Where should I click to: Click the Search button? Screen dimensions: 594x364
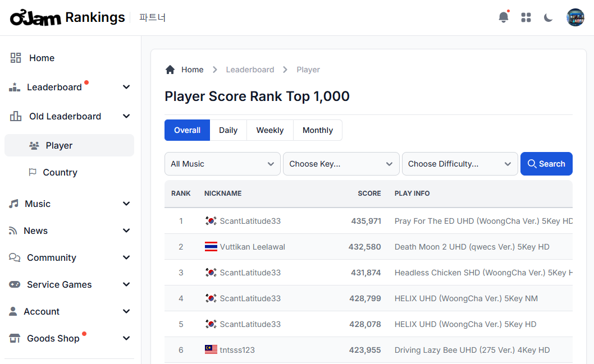(546, 164)
